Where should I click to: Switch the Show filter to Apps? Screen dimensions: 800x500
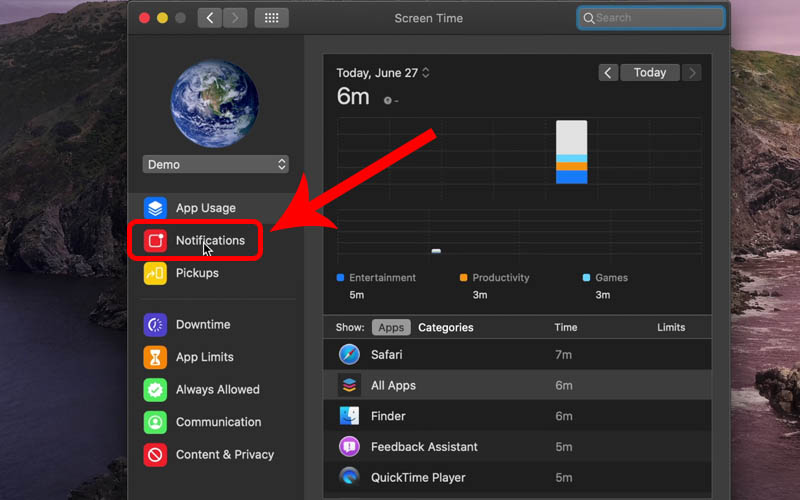click(391, 328)
